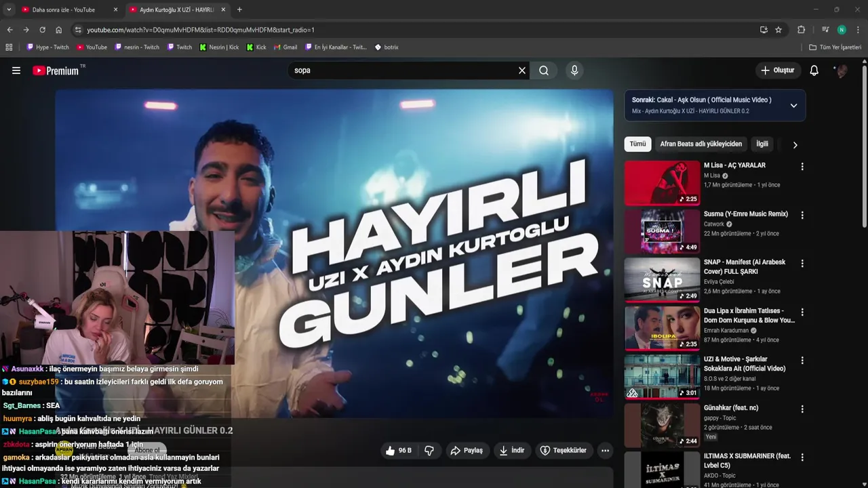Open Günahkar (feat. nc) video title
868x488 pixels.
click(x=731, y=408)
